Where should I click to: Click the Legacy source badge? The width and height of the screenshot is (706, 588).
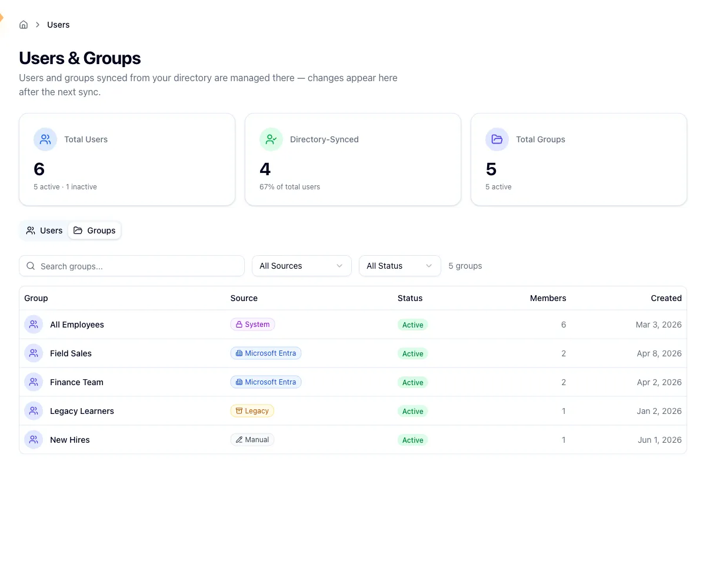[252, 411]
